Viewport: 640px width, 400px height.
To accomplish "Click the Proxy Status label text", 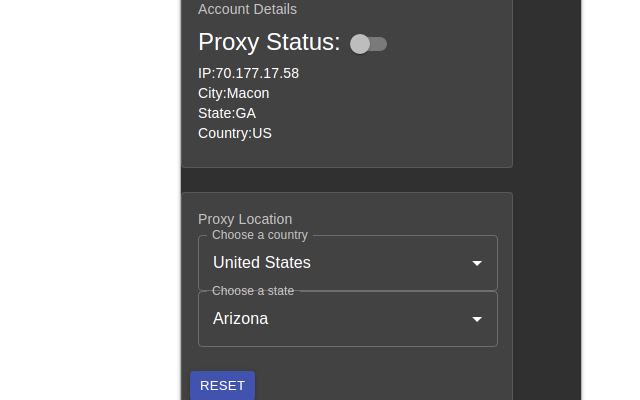I will tap(269, 42).
